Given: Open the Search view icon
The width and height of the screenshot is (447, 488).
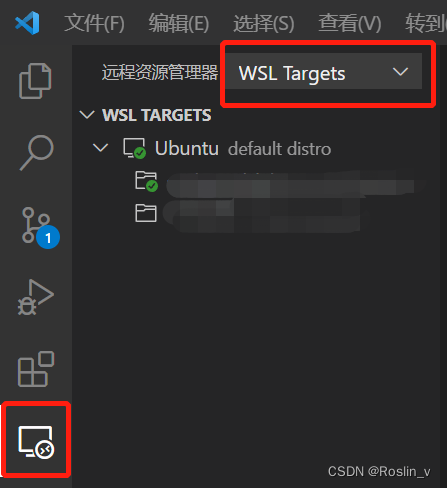Looking at the screenshot, I should tap(36, 153).
